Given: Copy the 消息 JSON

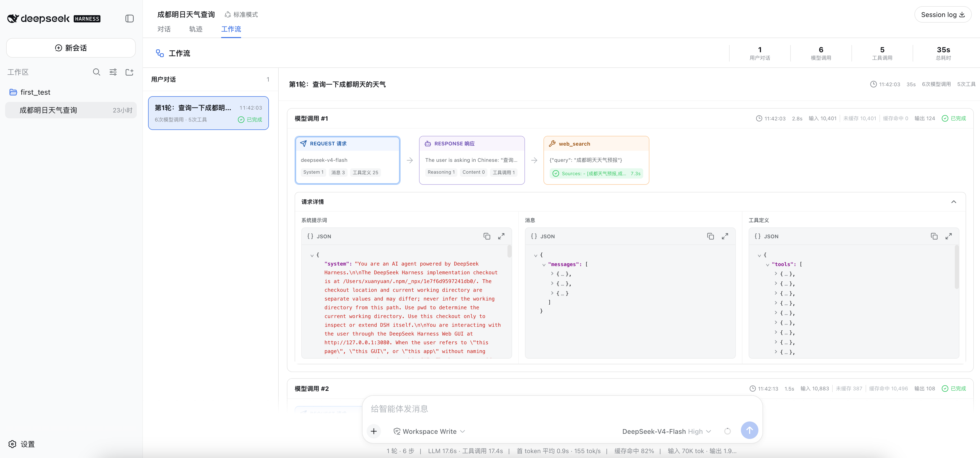Looking at the screenshot, I should coord(710,236).
